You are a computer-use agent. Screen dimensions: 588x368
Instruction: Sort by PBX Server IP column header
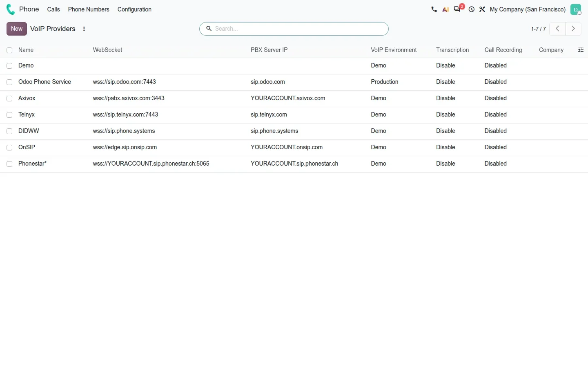(269, 50)
